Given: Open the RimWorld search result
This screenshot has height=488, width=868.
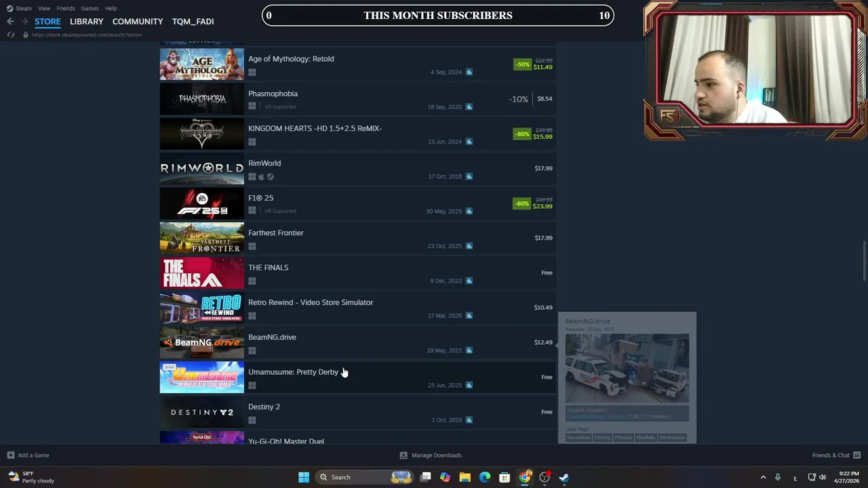Looking at the screenshot, I should [x=357, y=168].
